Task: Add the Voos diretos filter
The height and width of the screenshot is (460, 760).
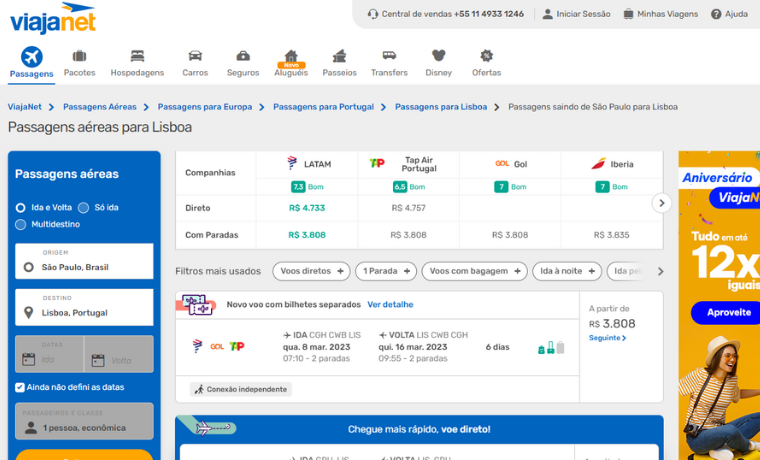Action: point(311,271)
